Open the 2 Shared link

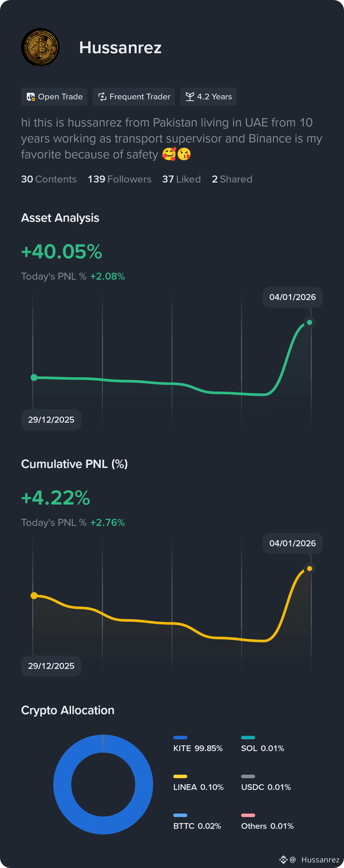[232, 179]
